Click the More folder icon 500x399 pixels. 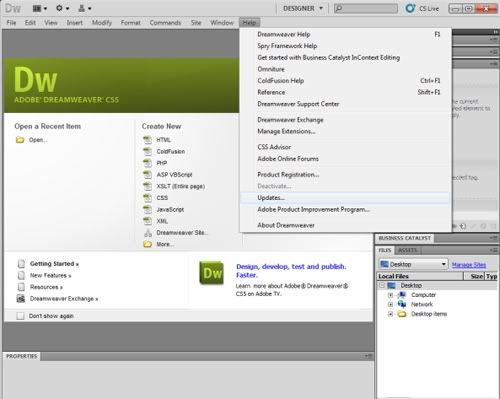point(147,244)
